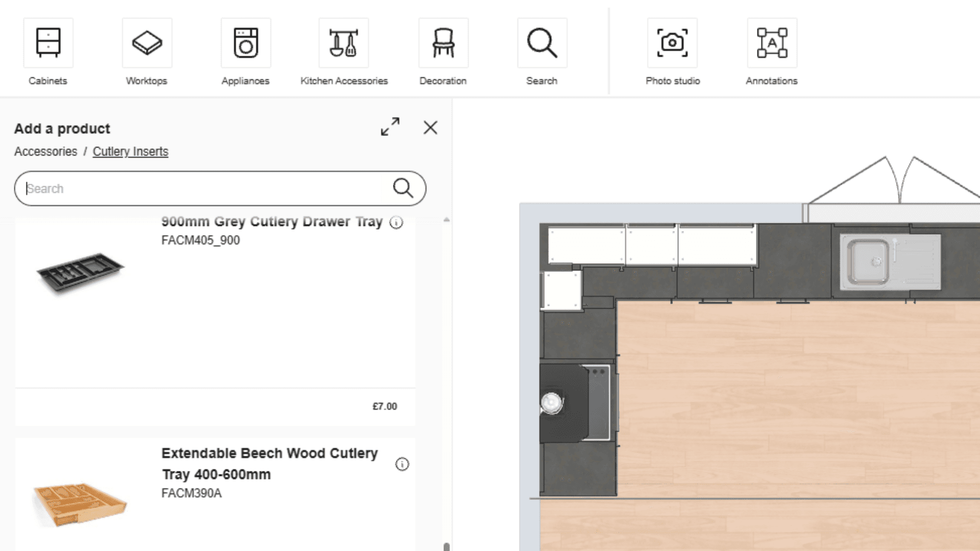Open the Cutlery Inserts breadcrumb link
980x551 pixels.
tap(130, 152)
